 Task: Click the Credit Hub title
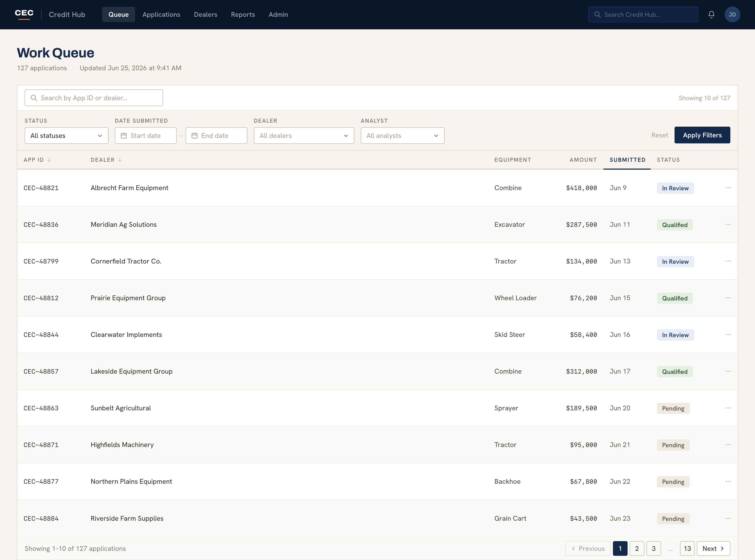(x=67, y=15)
